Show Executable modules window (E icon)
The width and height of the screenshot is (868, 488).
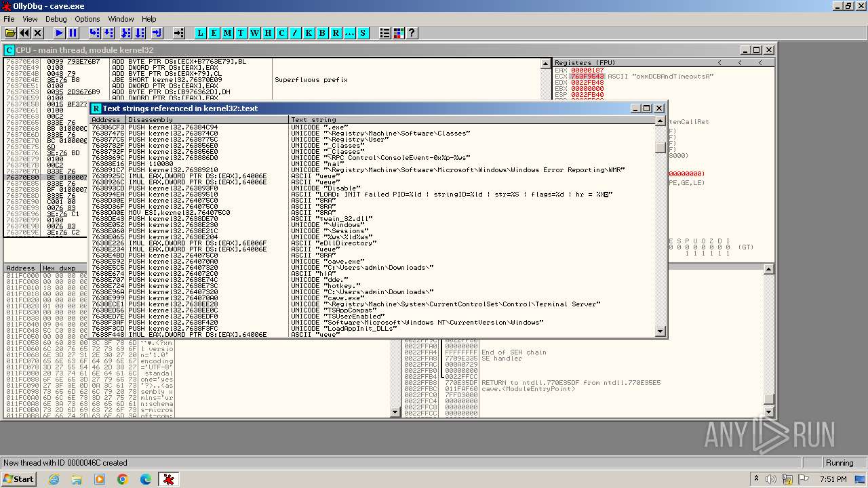click(x=214, y=33)
